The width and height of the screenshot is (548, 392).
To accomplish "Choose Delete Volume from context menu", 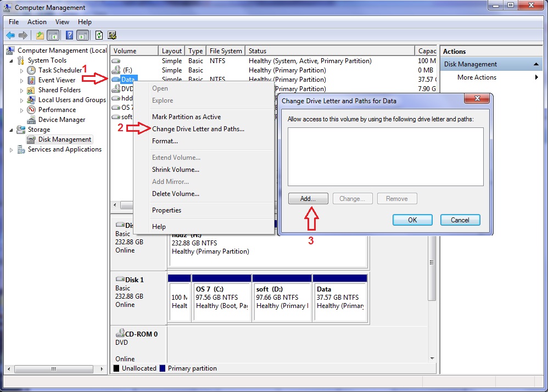I will click(x=176, y=194).
